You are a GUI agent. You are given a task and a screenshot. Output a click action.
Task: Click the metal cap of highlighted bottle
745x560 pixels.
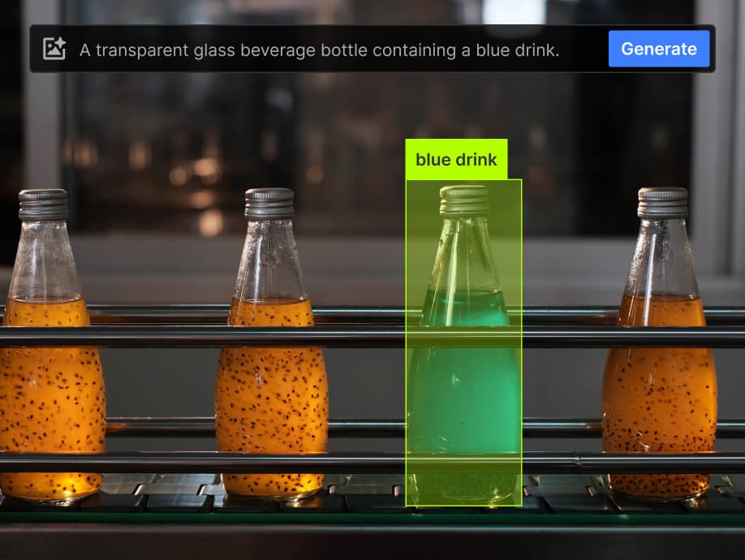[x=464, y=200]
